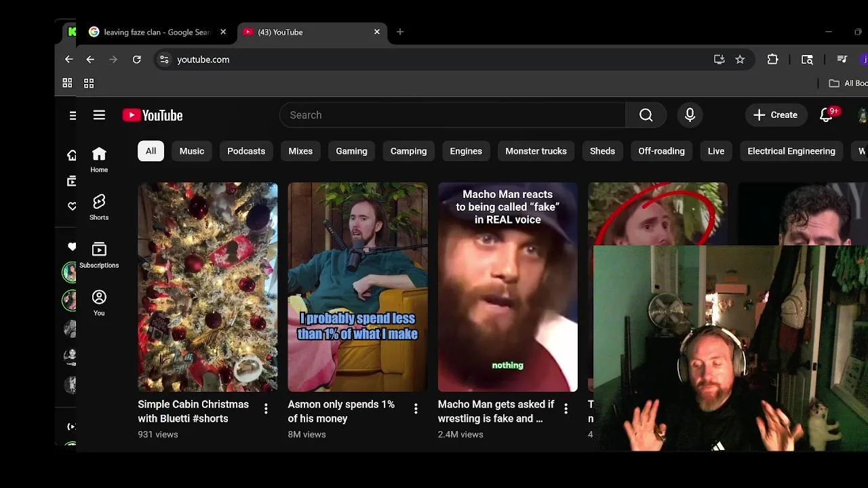Image resolution: width=868 pixels, height=488 pixels.
Task: Select the Off-roading filter chip
Action: [x=661, y=151]
